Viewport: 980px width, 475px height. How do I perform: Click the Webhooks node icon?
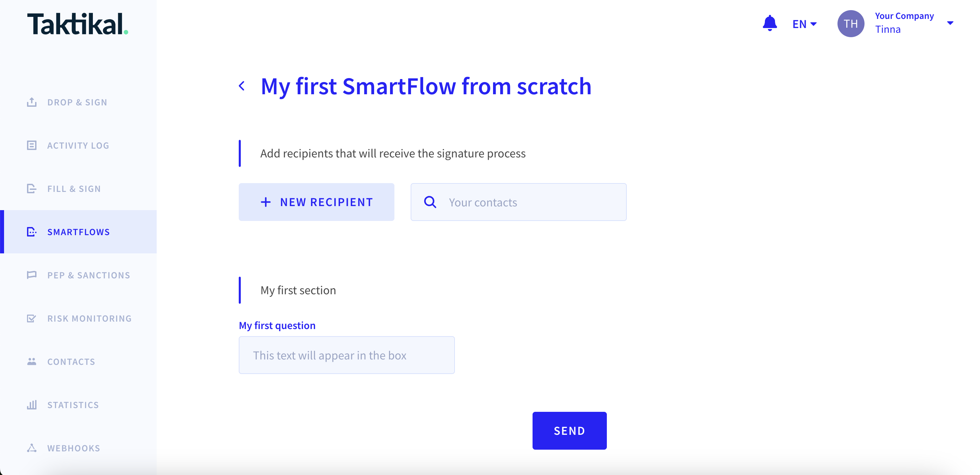pos(32,448)
